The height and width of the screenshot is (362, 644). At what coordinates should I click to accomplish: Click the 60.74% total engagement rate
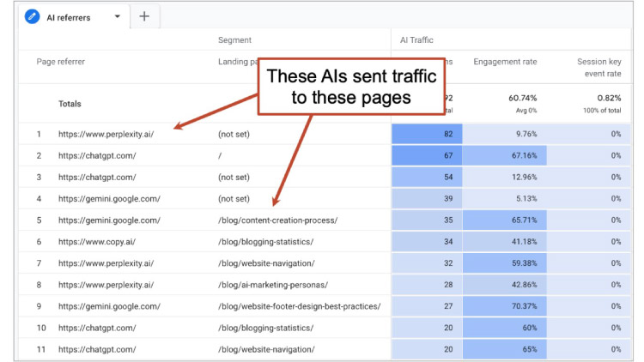[522, 98]
